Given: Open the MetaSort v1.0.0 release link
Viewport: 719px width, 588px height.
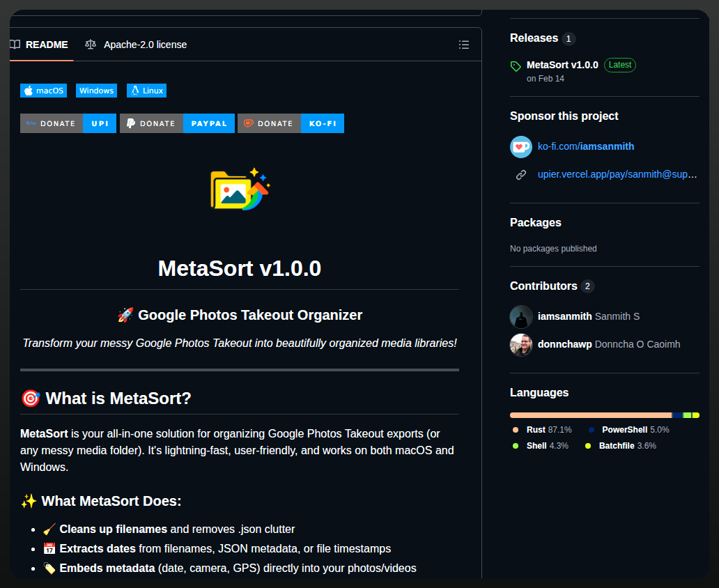Looking at the screenshot, I should click(562, 65).
